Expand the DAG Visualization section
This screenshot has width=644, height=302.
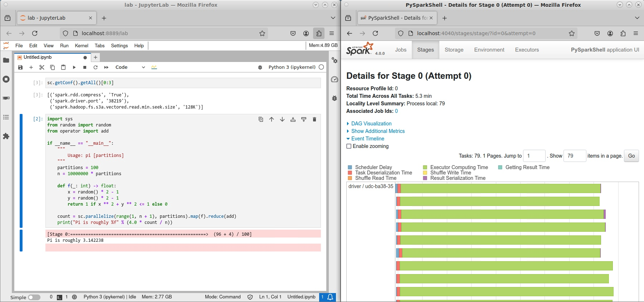click(x=371, y=124)
